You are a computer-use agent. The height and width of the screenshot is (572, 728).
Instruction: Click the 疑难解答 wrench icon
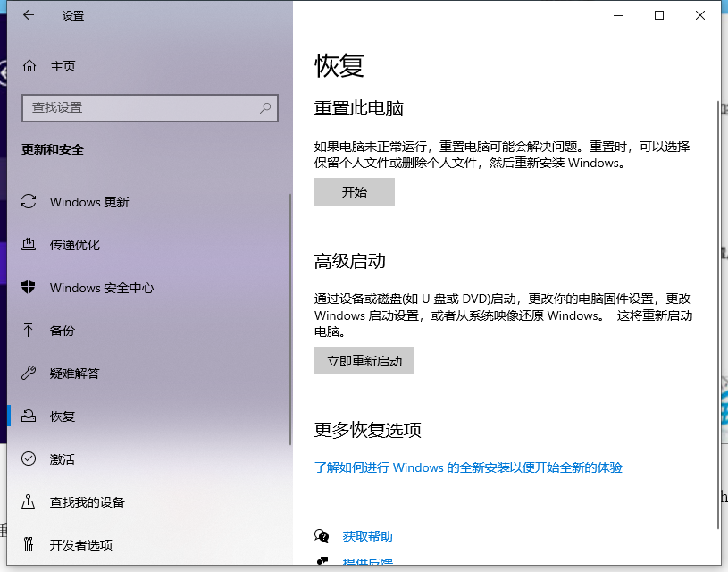point(29,374)
